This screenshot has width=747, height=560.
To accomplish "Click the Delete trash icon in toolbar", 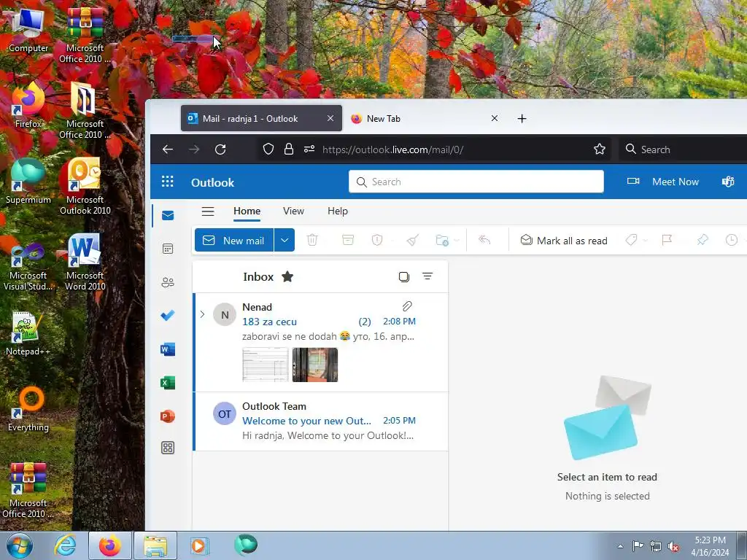I will [x=312, y=240].
